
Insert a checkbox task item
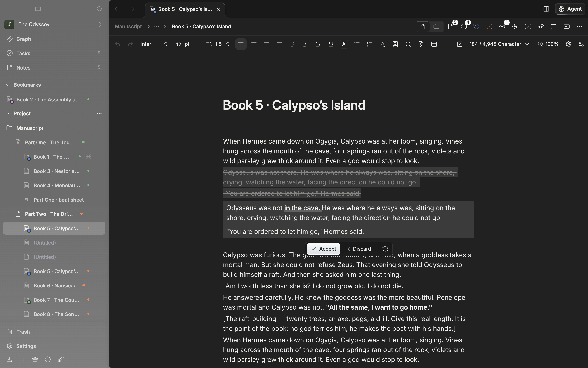click(459, 44)
